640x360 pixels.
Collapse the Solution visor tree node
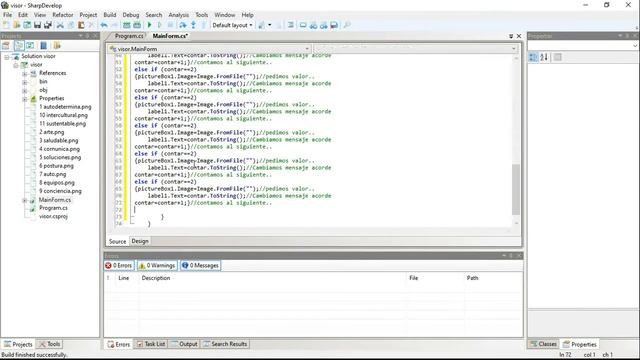(x=7, y=57)
